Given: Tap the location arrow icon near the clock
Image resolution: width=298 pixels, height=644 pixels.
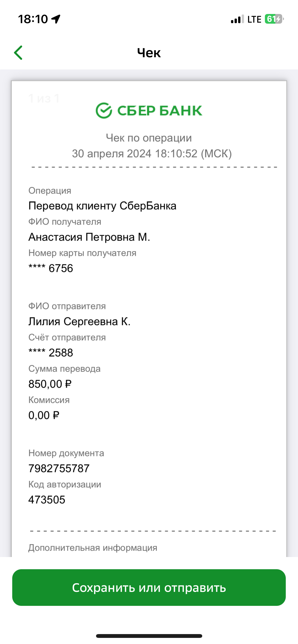Looking at the screenshot, I should (56, 19).
